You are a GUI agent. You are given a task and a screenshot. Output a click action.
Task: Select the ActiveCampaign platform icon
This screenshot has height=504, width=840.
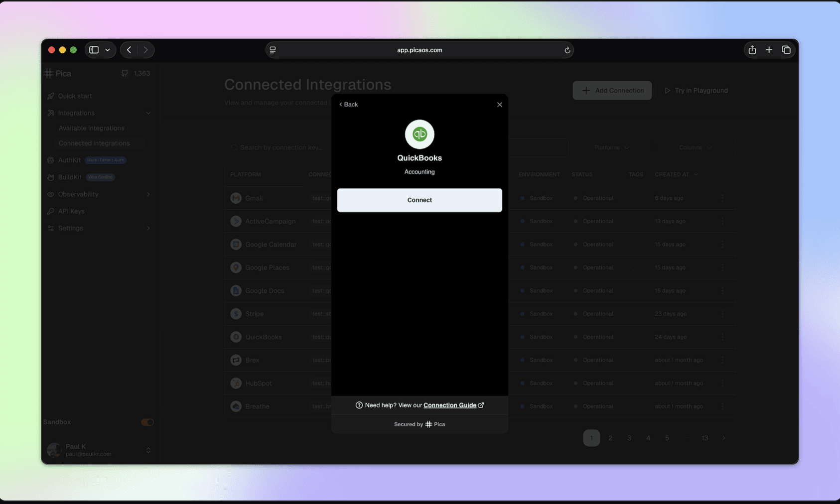(x=236, y=221)
